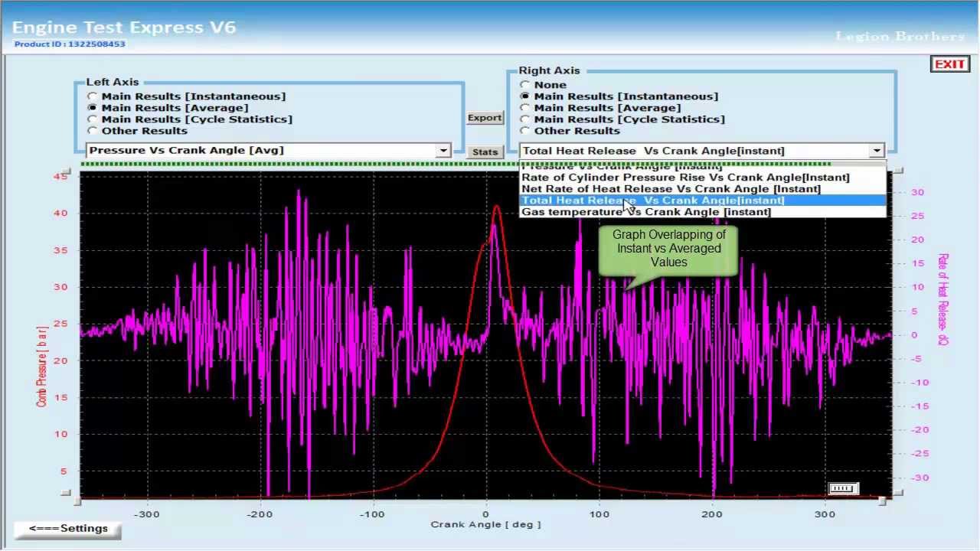Click crank angle axis right range handle
This screenshot has width=980, height=551.
tap(883, 501)
